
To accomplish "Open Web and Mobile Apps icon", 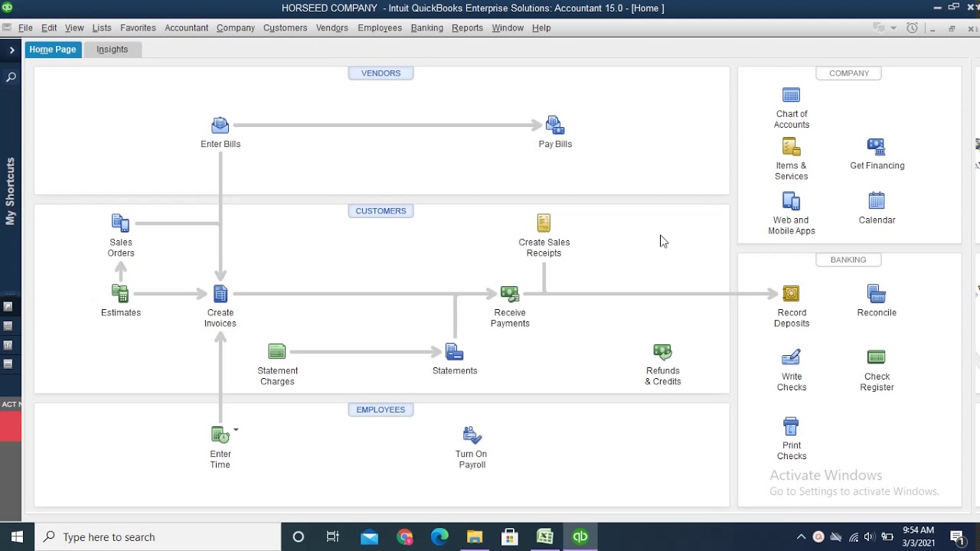I will tap(792, 201).
